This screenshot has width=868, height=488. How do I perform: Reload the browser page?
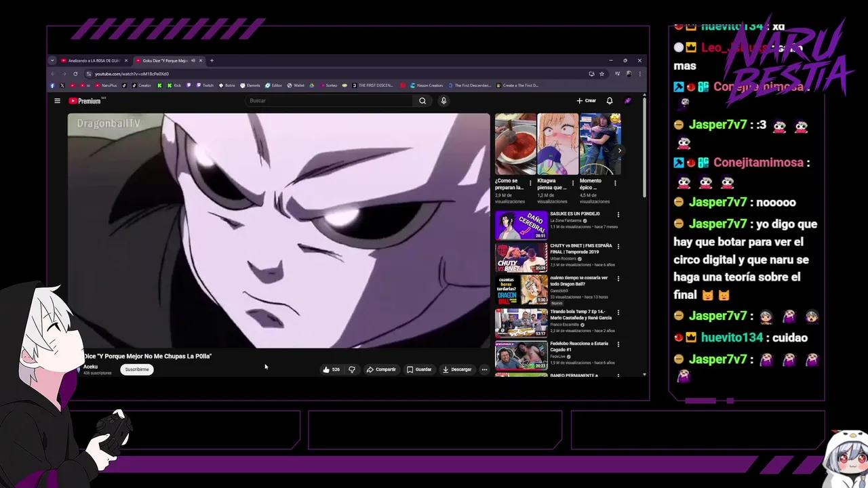pos(75,74)
